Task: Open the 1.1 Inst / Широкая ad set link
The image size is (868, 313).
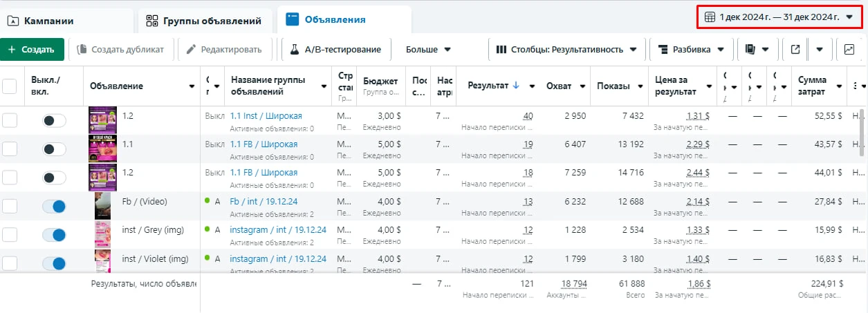Action: pyautogui.click(x=266, y=116)
